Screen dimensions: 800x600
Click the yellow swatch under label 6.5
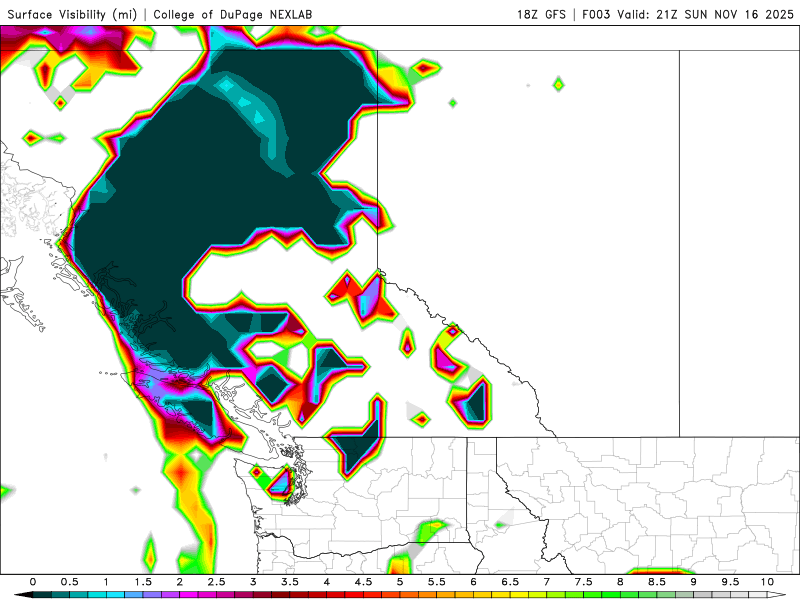520,595
